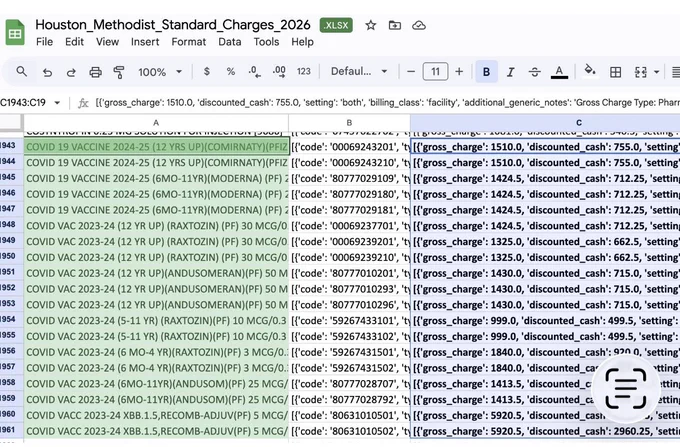Click the document title to rename
Screen dimensions: 680x447
(173, 25)
